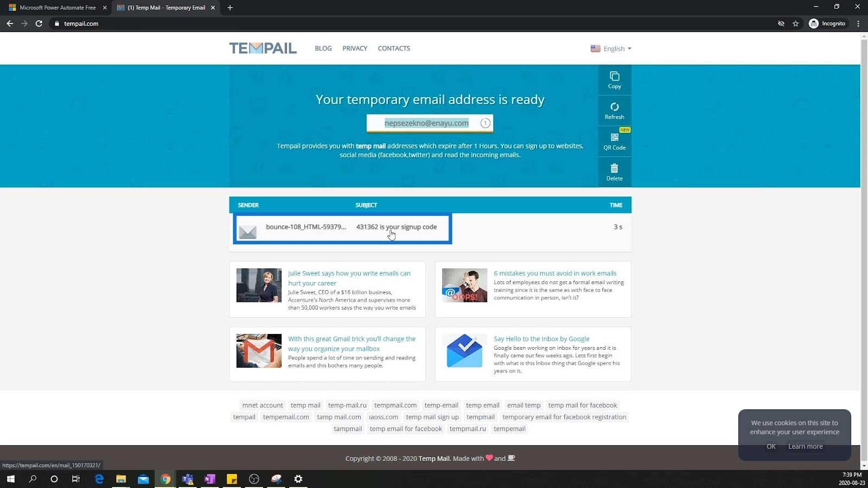Click the info icon beside the email address
The width and height of the screenshot is (868, 488).
pyautogui.click(x=486, y=123)
